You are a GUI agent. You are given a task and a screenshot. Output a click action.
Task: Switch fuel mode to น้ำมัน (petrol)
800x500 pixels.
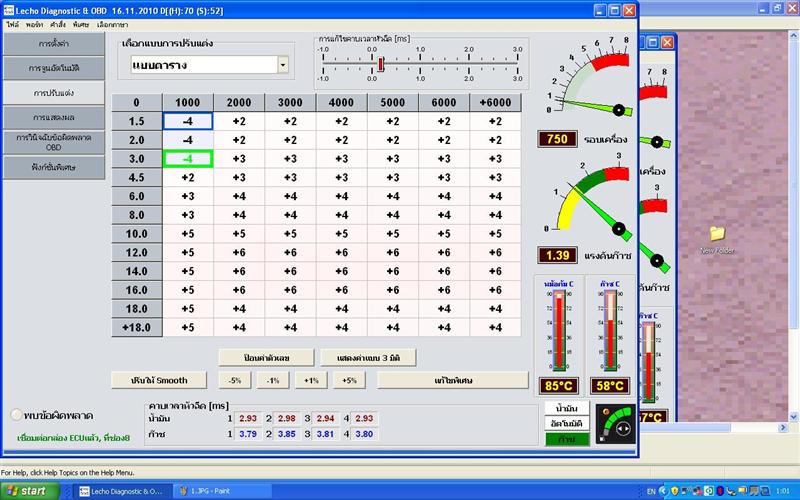click(567, 409)
